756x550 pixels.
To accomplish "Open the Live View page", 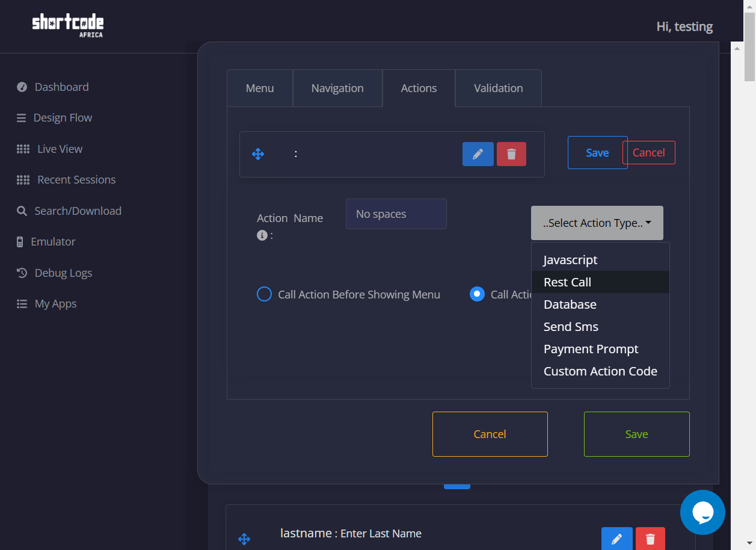I will [x=60, y=149].
